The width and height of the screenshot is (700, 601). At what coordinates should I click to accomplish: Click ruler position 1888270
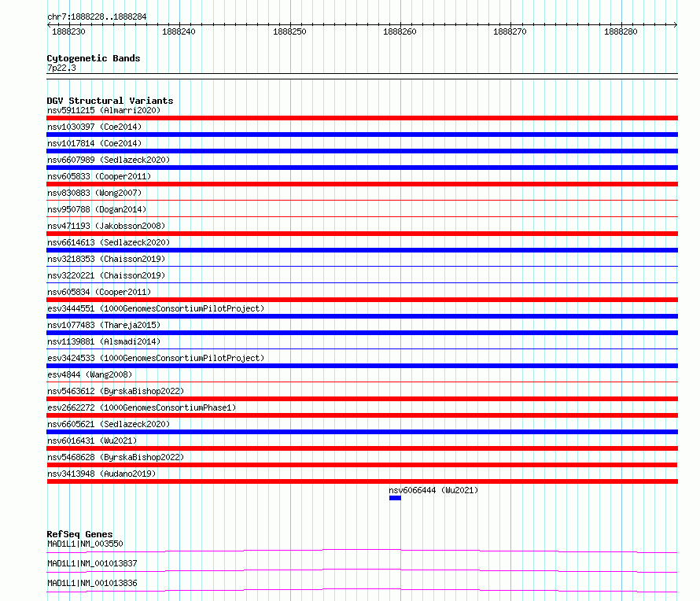510,31
